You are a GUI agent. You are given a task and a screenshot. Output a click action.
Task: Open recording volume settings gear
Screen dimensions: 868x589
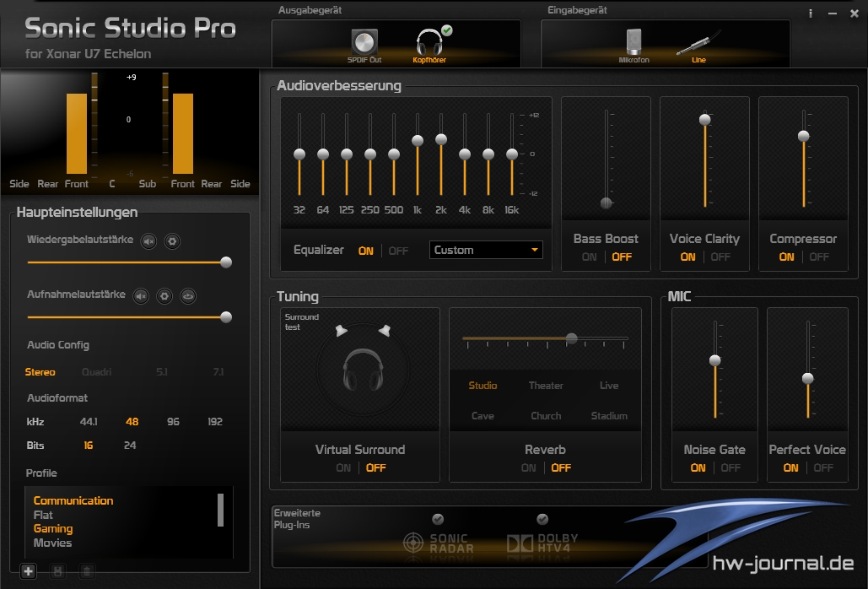tap(164, 295)
